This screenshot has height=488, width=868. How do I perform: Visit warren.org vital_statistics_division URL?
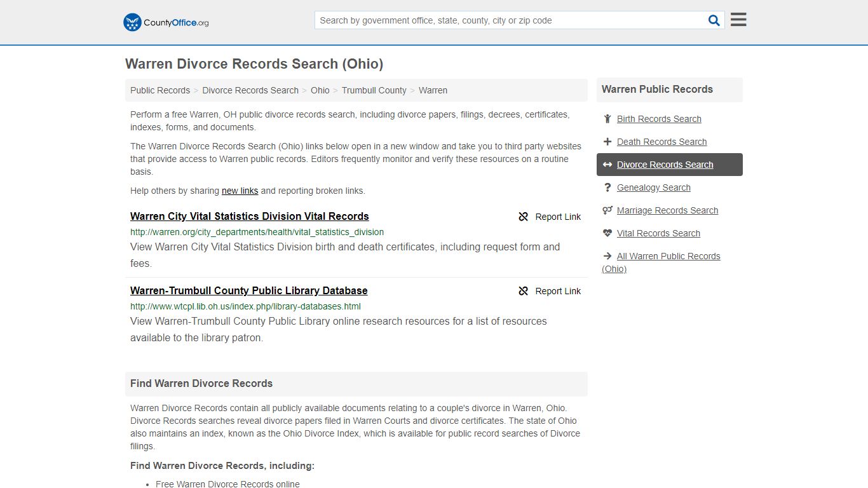click(257, 232)
